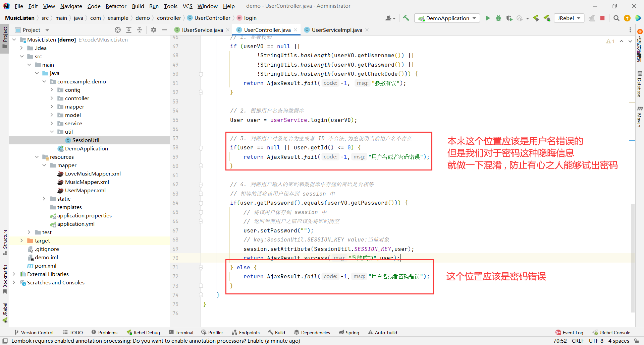Open Database tool window sidebar
The image size is (644, 345).
(x=640, y=84)
